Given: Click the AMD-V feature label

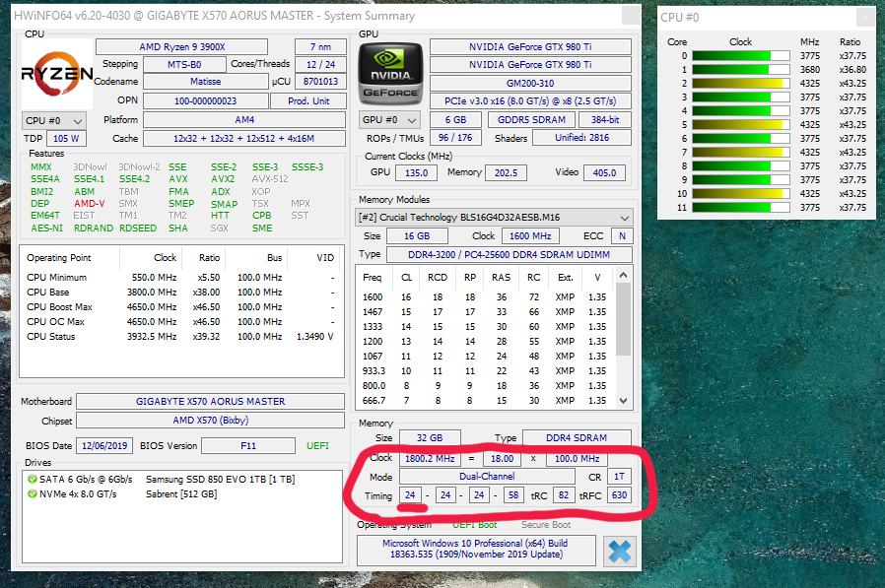Looking at the screenshot, I should coord(89,203).
